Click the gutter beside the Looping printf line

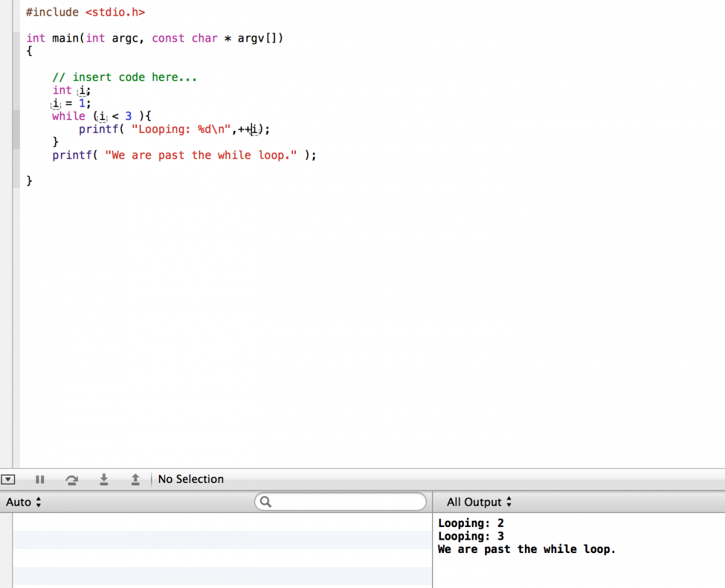pos(16,129)
